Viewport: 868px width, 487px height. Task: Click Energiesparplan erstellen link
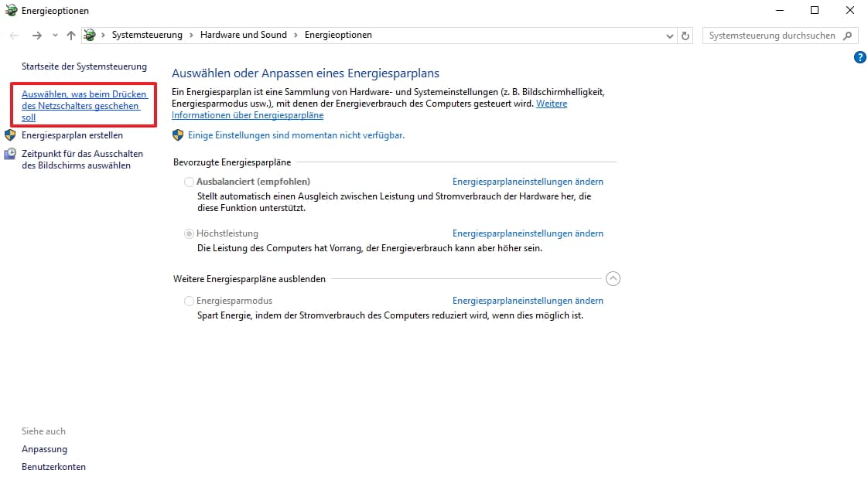(72, 135)
